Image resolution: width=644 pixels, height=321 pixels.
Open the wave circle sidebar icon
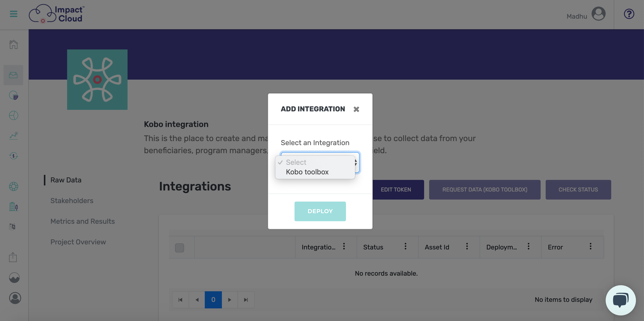(14, 278)
